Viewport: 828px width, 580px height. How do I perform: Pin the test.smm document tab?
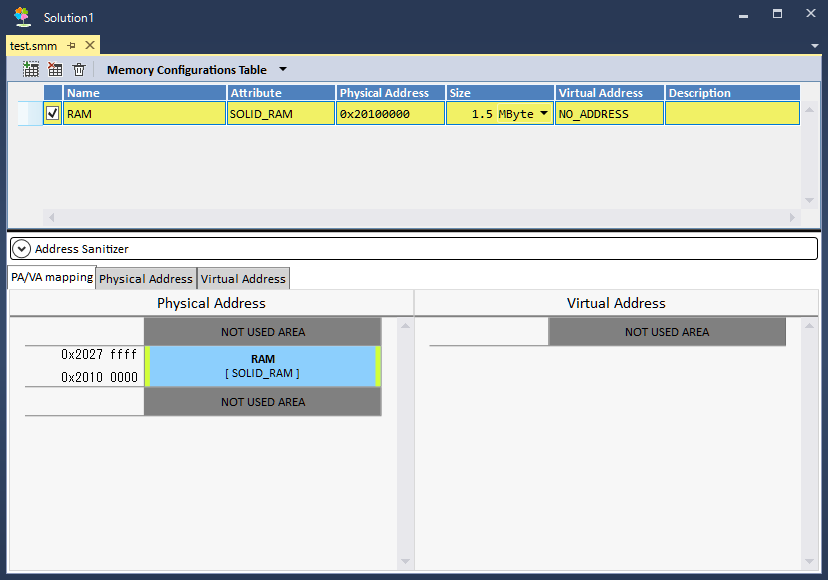[72, 46]
